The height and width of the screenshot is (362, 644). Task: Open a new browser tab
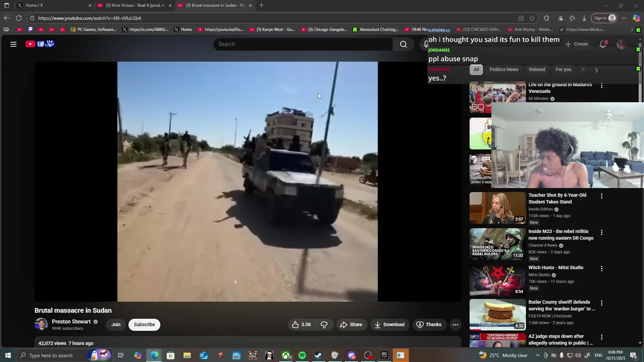[x=261, y=6]
